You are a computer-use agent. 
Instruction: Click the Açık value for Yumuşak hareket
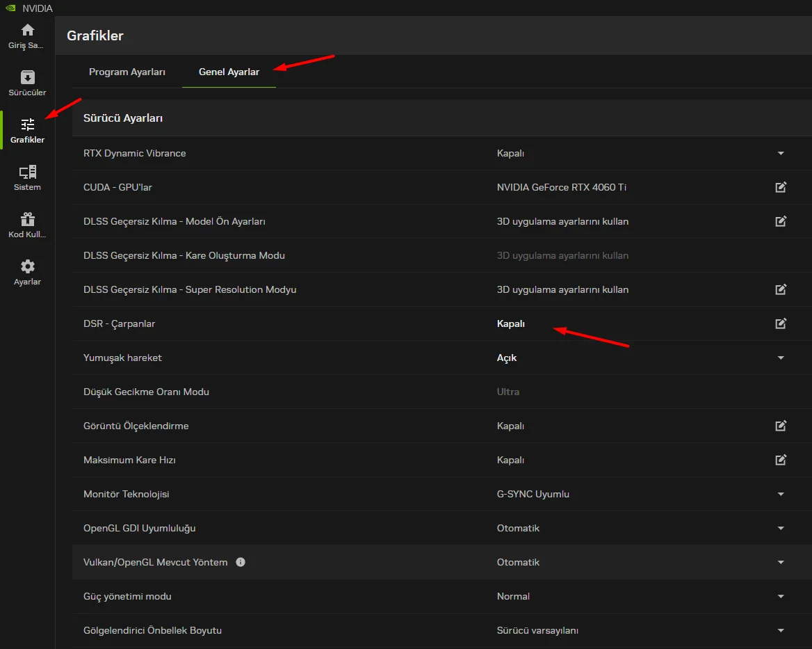click(x=507, y=358)
